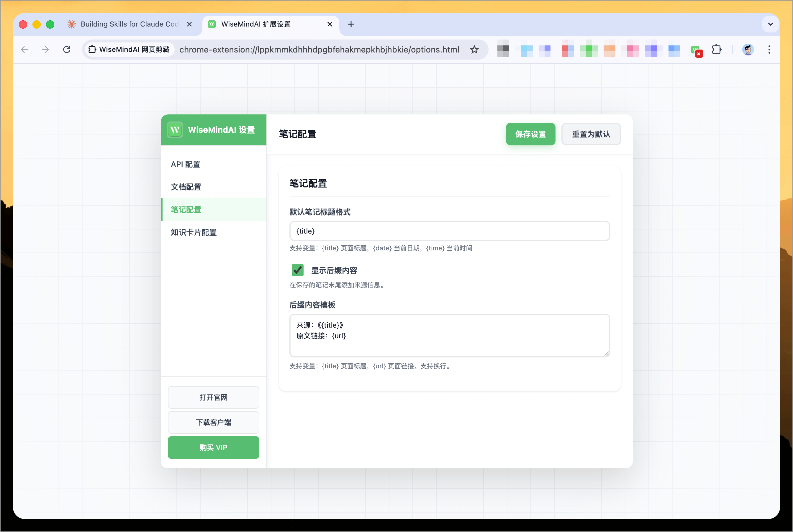Open the WiseMindAI 网页剪藏 chip in address bar
This screenshot has height=532, width=793.
(x=129, y=49)
